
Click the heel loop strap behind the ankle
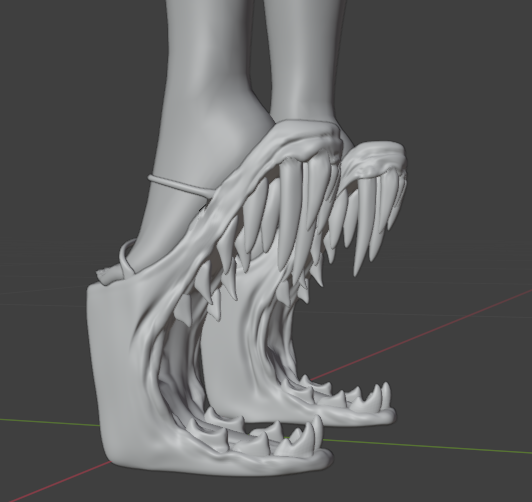point(127,257)
